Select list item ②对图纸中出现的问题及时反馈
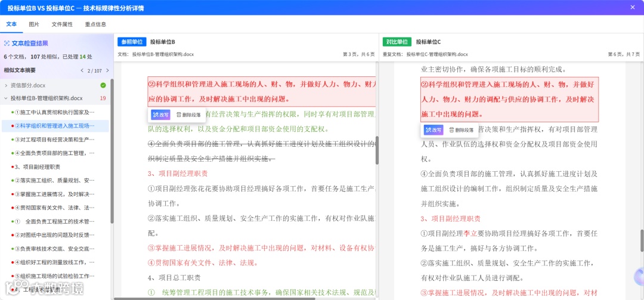Image resolution: width=644 pixels, height=300 pixels. point(55,235)
